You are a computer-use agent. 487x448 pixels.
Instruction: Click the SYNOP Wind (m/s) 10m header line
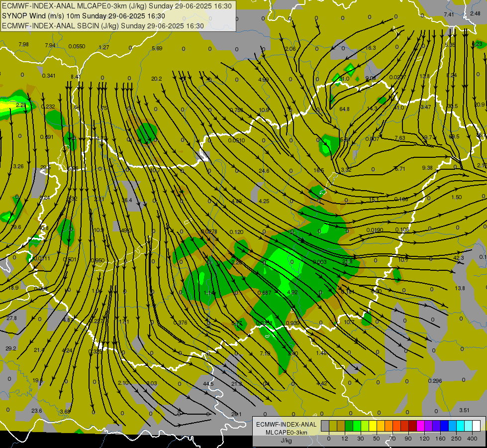point(84,16)
